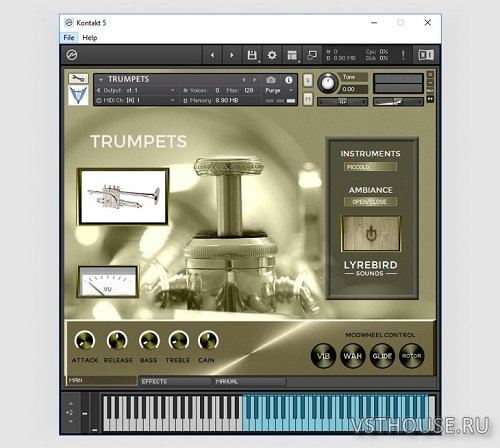Image resolution: width=500 pixels, height=448 pixels.
Task: Click the AUX button on instrument header
Action: tap(430, 91)
